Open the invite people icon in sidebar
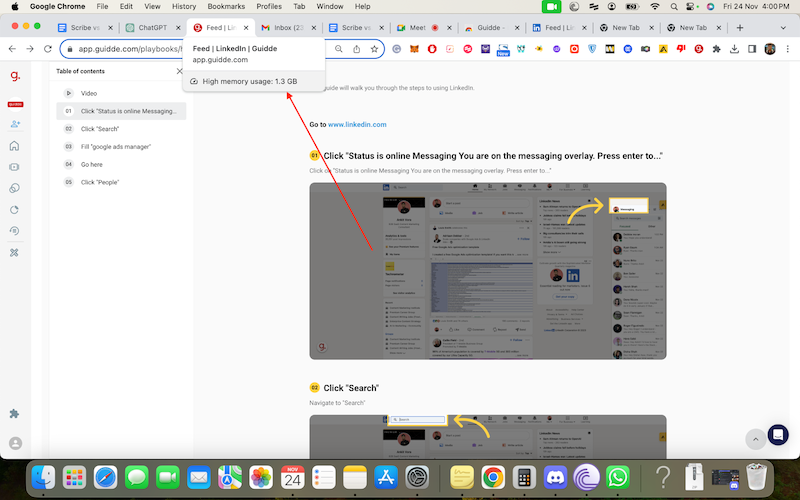The image size is (800, 500). [x=15, y=124]
